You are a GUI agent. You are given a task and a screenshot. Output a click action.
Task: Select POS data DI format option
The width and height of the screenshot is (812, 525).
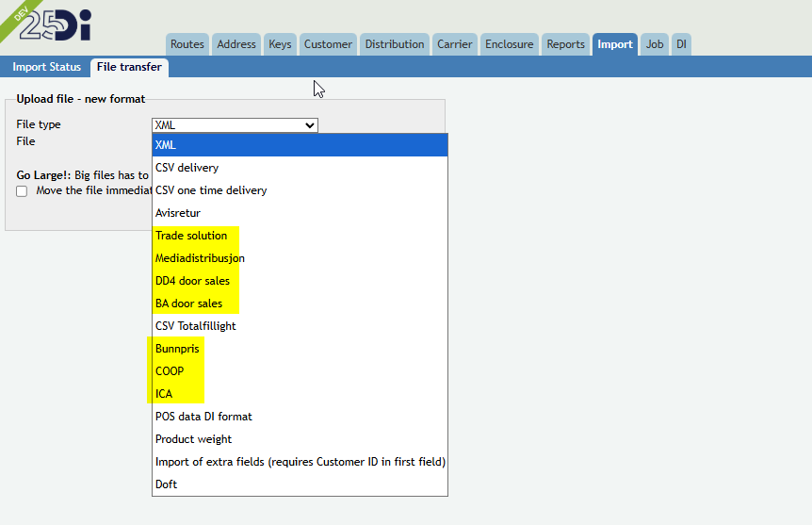pyautogui.click(x=300, y=417)
